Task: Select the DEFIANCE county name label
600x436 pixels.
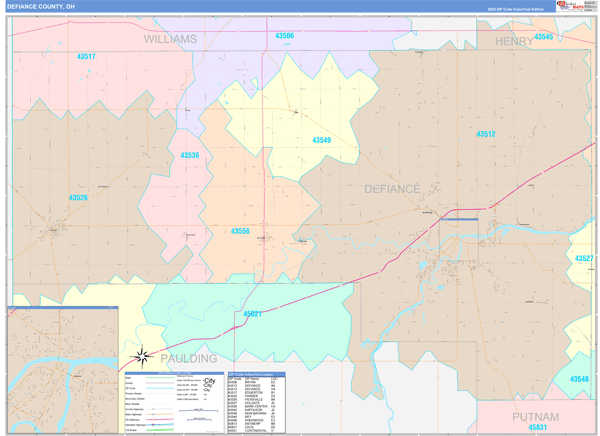Action: tap(392, 188)
